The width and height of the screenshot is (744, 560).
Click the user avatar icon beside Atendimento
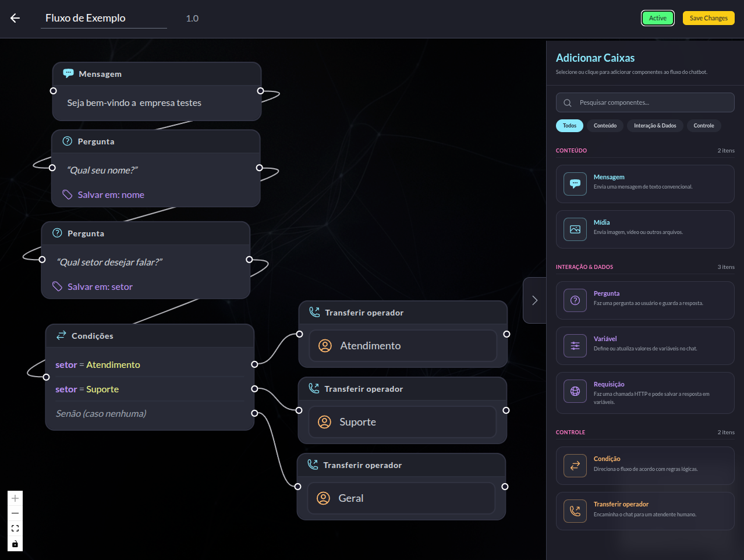pyautogui.click(x=325, y=345)
